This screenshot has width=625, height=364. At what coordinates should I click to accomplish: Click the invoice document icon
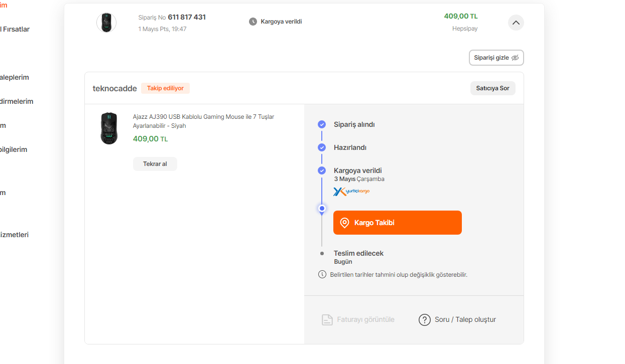327,320
